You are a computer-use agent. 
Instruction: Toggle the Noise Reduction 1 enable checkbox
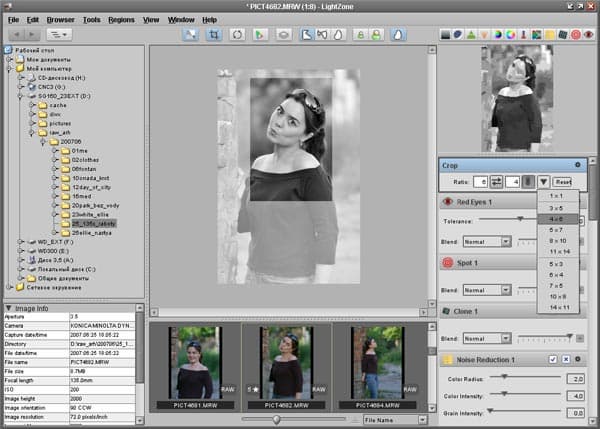[x=553, y=359]
